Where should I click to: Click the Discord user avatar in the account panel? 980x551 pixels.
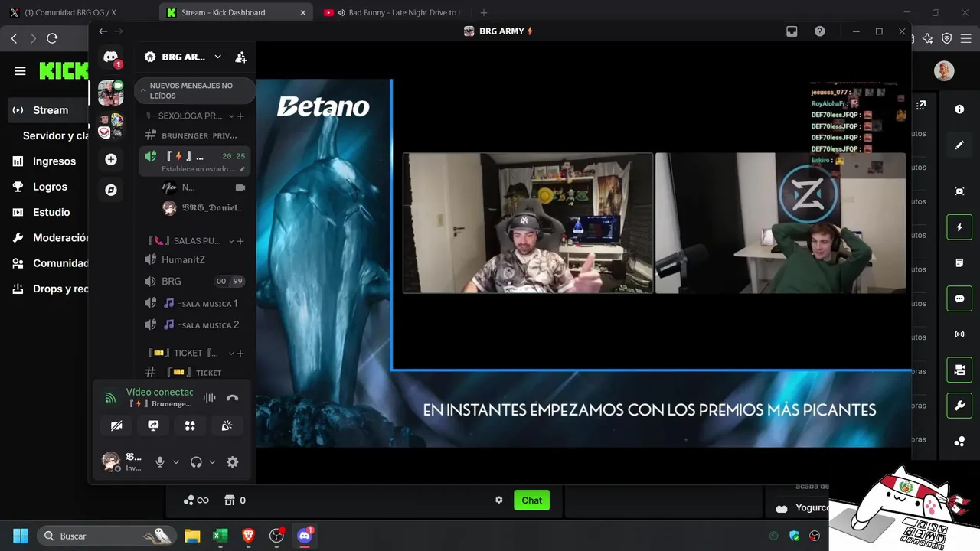coord(111,461)
